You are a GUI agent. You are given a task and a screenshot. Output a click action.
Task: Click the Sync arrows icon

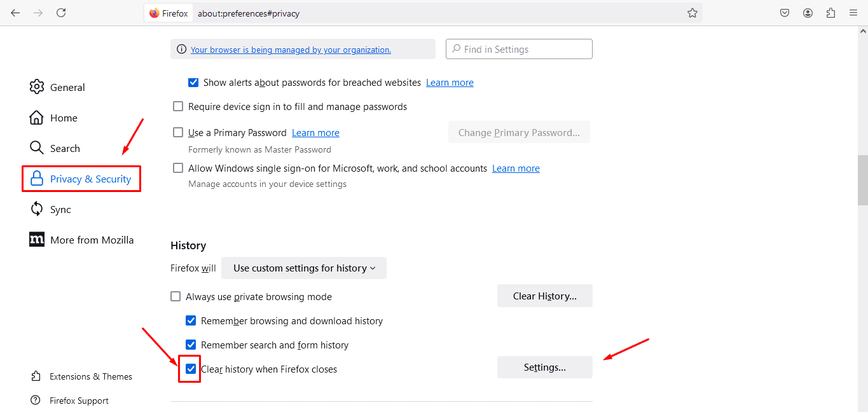pos(37,209)
